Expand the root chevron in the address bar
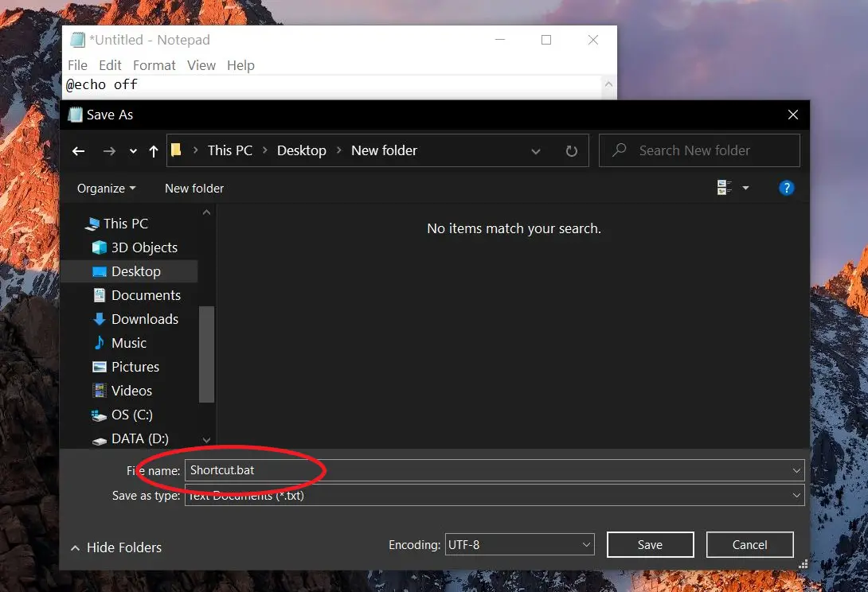The height and width of the screenshot is (592, 868). [x=195, y=150]
